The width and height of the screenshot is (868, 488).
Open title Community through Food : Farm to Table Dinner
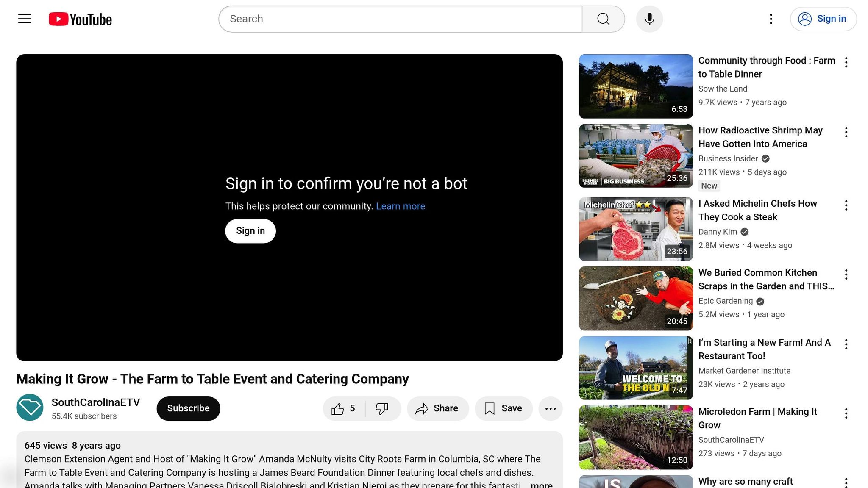pos(767,67)
